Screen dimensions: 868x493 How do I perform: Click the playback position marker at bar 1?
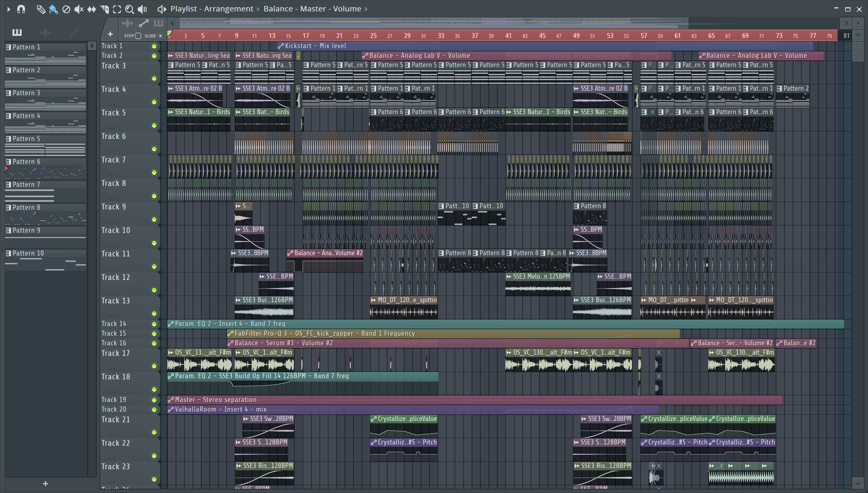(170, 33)
